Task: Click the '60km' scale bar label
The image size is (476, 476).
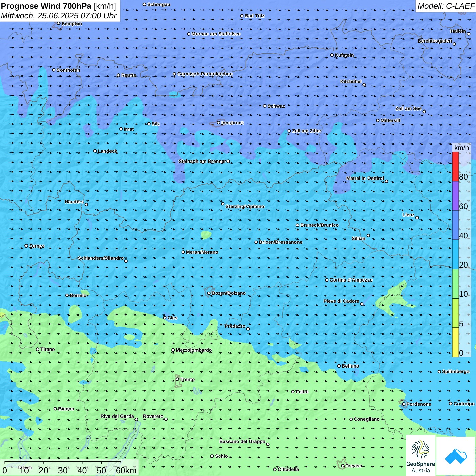Action: (x=126, y=470)
